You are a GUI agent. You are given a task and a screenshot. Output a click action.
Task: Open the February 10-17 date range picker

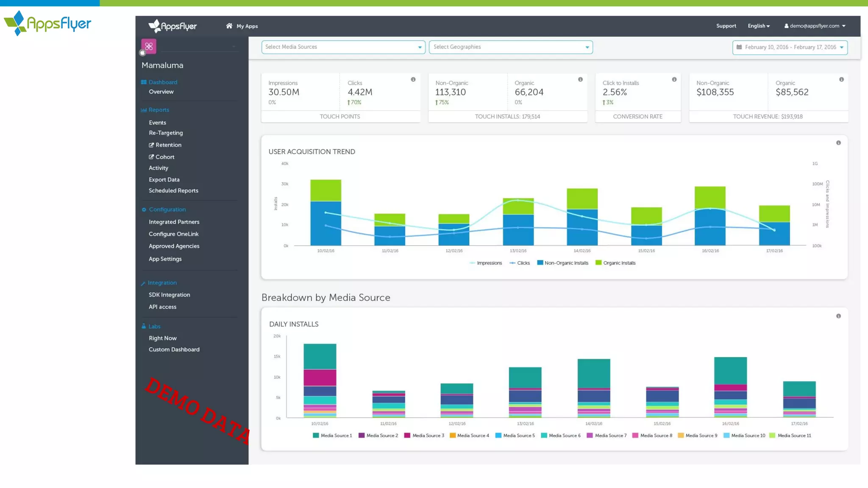coord(790,47)
